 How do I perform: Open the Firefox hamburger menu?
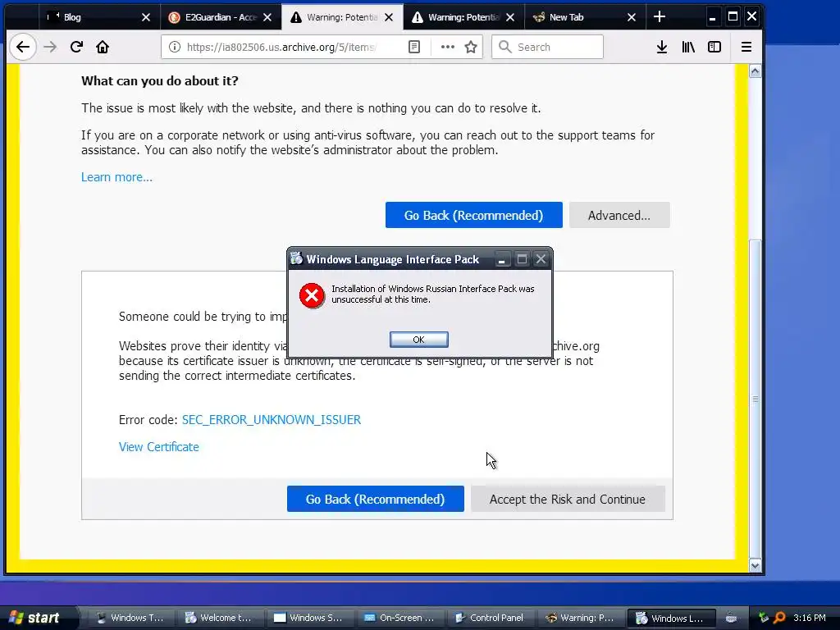point(746,47)
